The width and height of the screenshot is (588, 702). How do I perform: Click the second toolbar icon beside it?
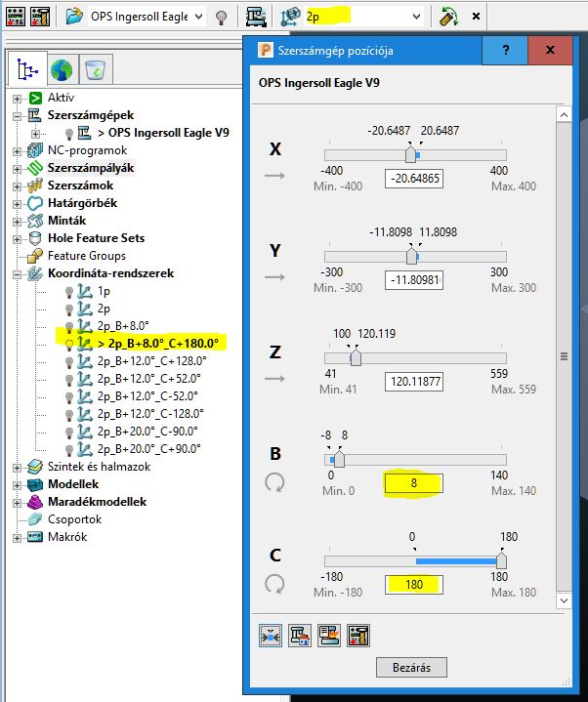40,17
